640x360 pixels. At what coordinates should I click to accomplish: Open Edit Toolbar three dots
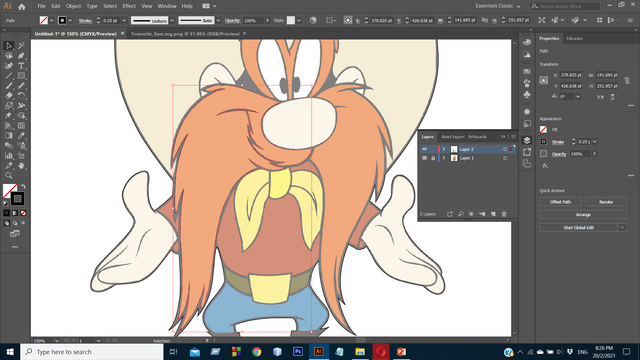click(x=15, y=247)
